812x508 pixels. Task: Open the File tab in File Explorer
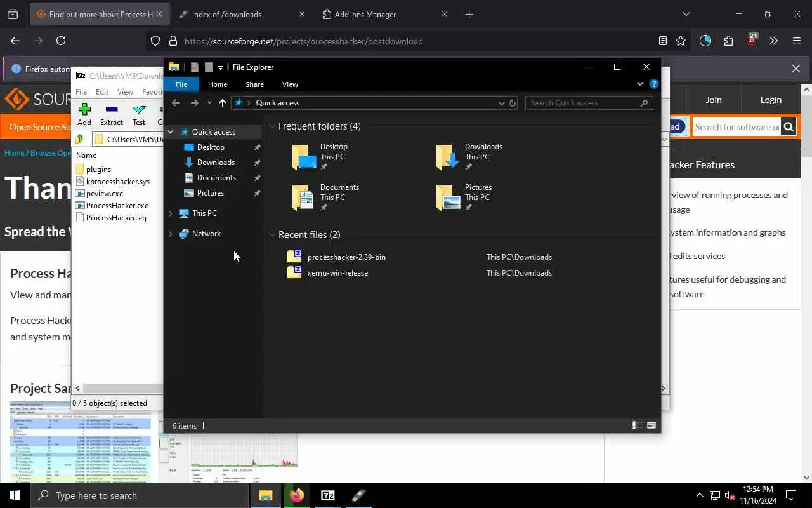(181, 84)
